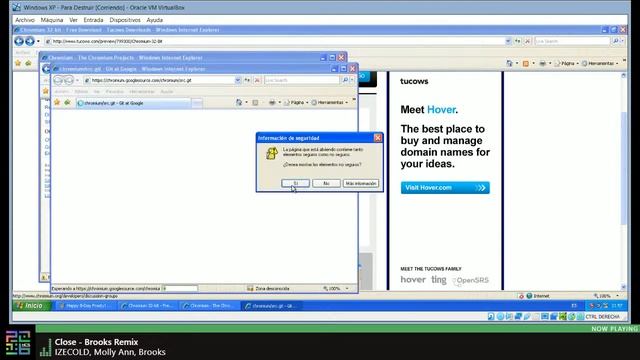Open Favorites star in Git at Google window
This screenshot has height=360, width=640.
coord(57,102)
